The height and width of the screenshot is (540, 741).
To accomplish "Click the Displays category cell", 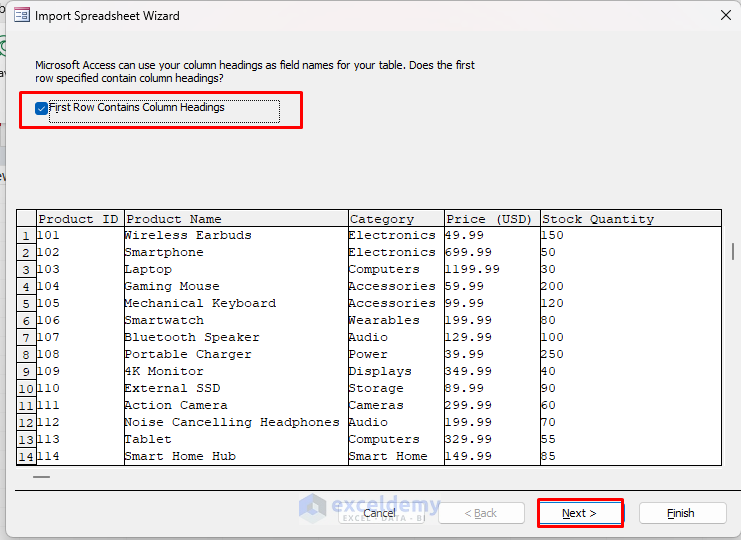I will point(396,371).
